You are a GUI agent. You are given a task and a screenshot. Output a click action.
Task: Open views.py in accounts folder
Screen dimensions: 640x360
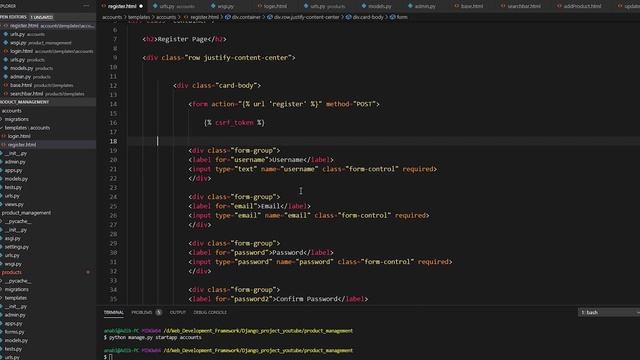pyautogui.click(x=48, y=204)
